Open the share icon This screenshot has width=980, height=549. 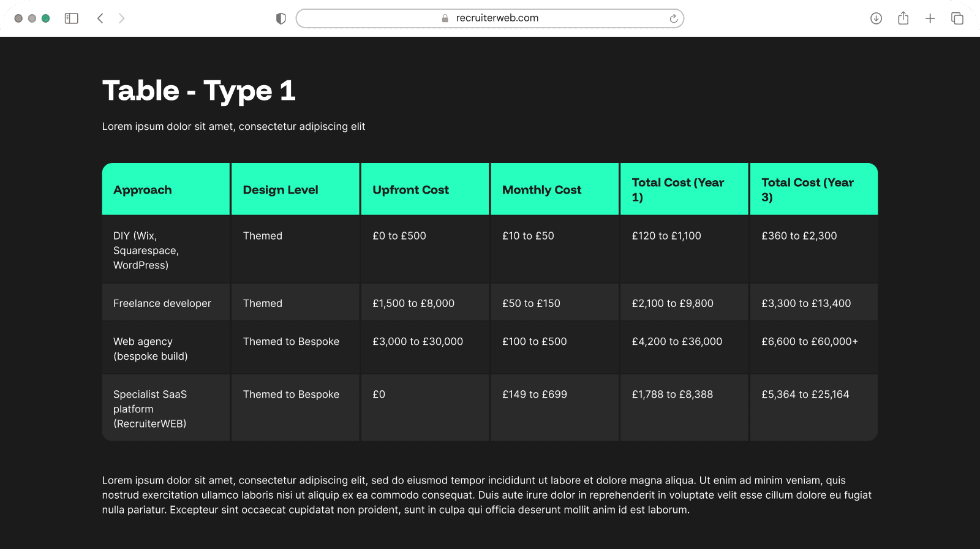[903, 18]
